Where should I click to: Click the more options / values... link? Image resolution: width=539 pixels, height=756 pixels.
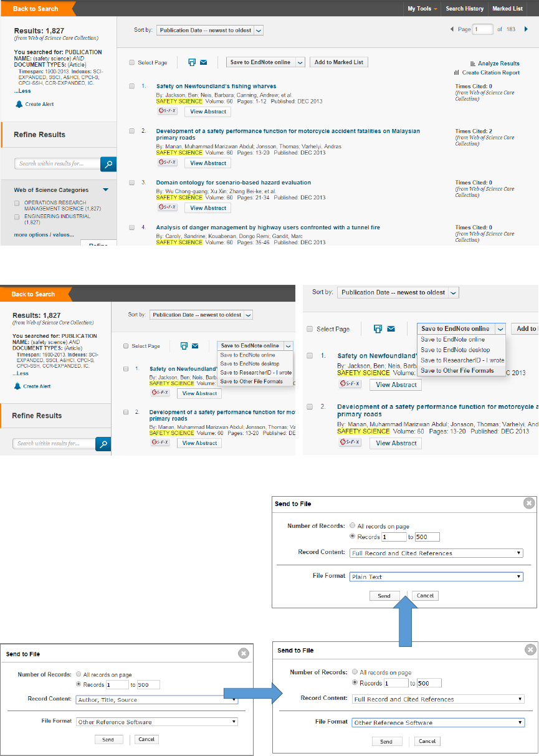[44, 234]
